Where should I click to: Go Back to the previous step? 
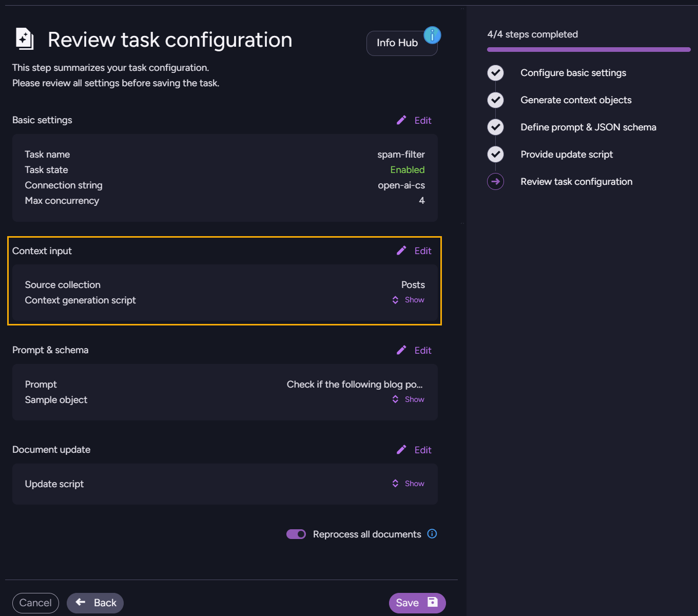(x=95, y=603)
